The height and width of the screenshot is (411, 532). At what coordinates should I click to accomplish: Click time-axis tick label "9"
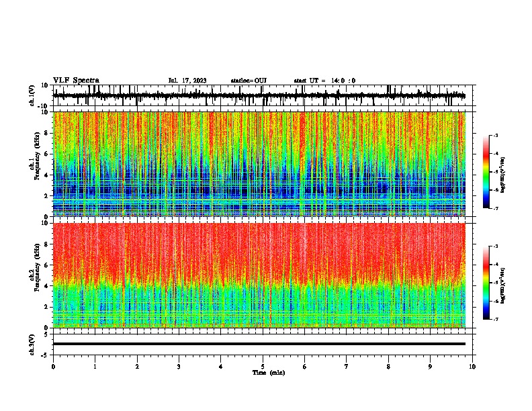pyautogui.click(x=430, y=367)
